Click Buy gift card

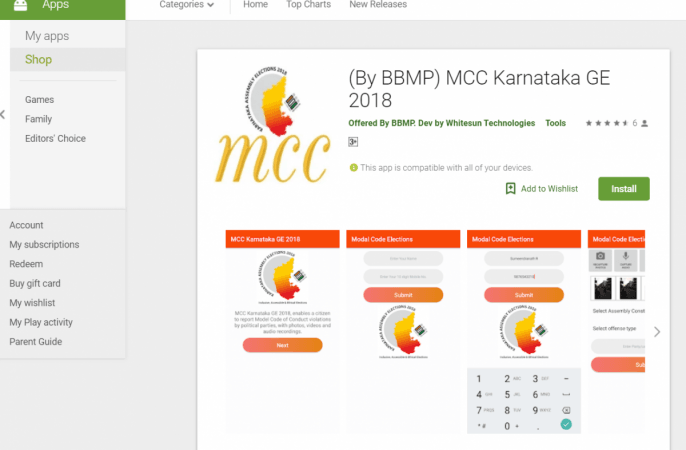35,283
